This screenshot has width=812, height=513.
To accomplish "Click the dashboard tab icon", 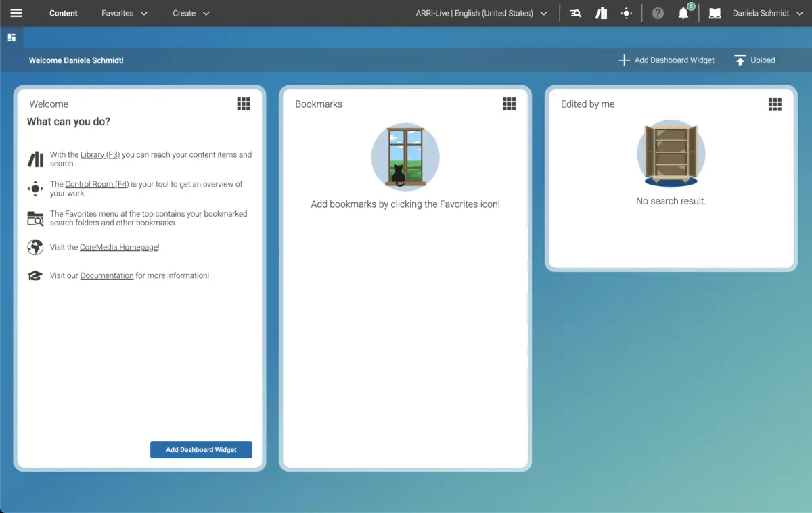I will point(12,37).
